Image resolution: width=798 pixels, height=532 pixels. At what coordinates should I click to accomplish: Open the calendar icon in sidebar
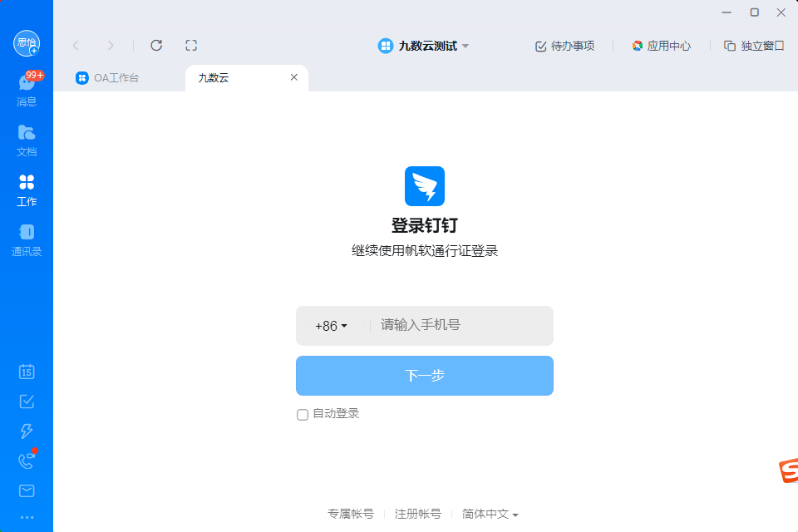click(27, 372)
